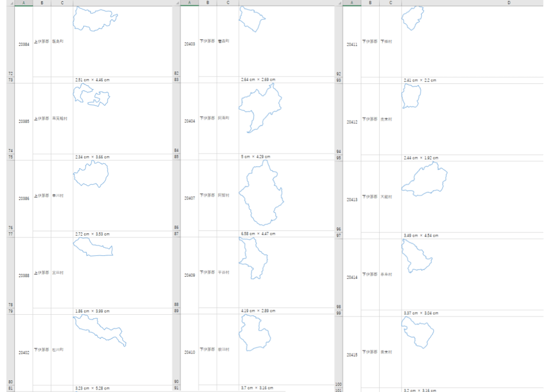
Task: Select the 下伊那郡 cell in row 20402
Action: [x=42, y=350]
